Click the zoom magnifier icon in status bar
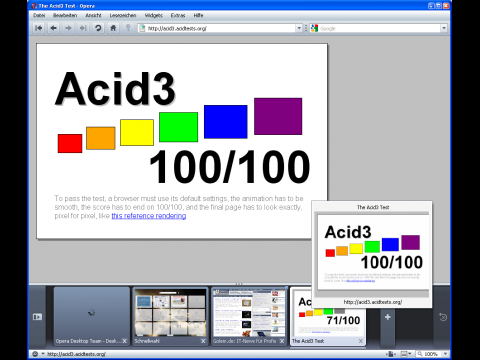Screen dimensions: 480x360 coord(420,354)
